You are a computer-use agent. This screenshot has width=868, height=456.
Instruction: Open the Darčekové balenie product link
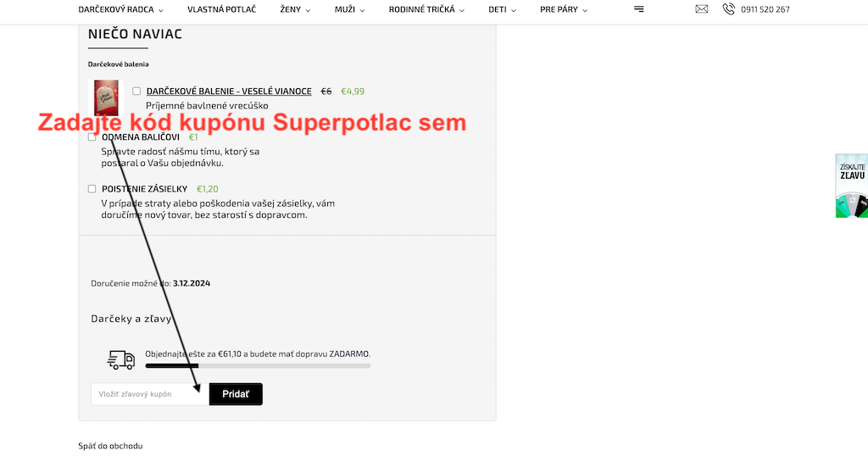click(x=229, y=92)
